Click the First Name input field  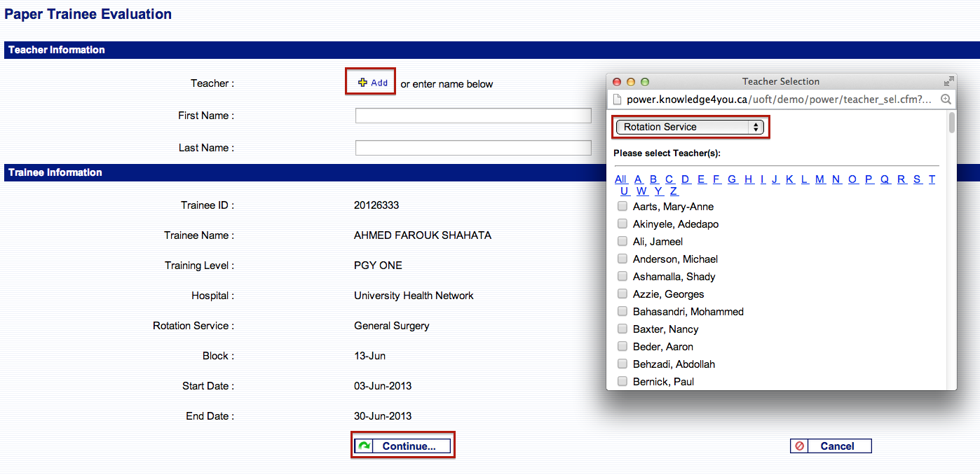[x=473, y=116]
